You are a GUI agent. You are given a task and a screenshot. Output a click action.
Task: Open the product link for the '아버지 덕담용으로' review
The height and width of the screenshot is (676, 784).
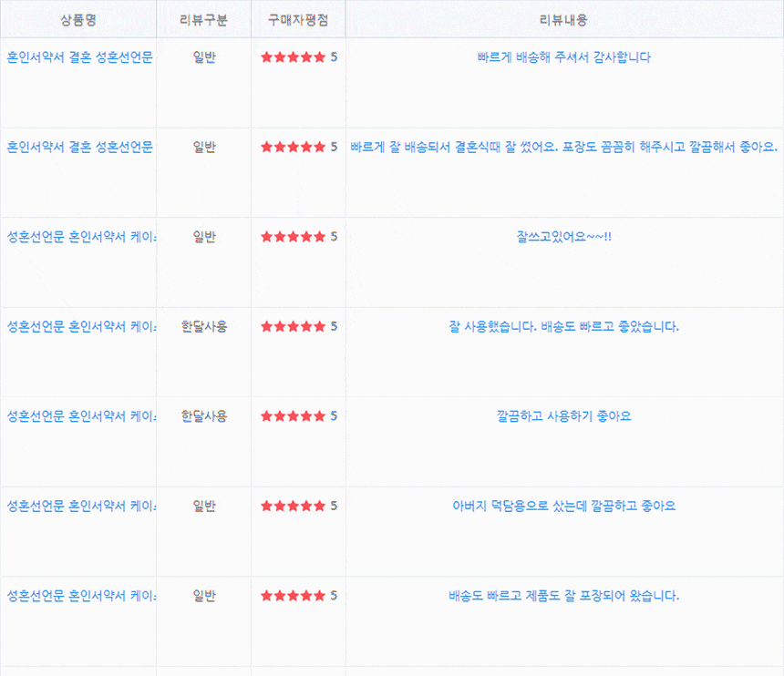click(80, 506)
